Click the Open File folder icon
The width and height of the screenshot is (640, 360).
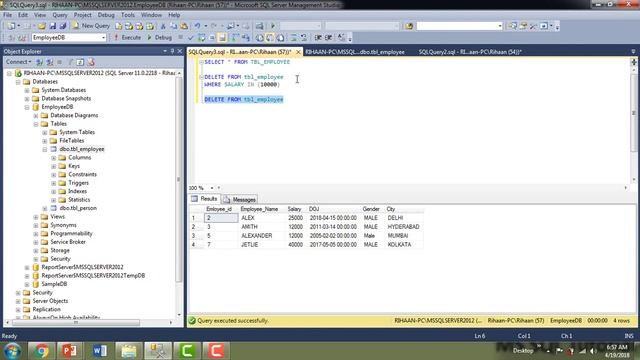tap(42, 26)
